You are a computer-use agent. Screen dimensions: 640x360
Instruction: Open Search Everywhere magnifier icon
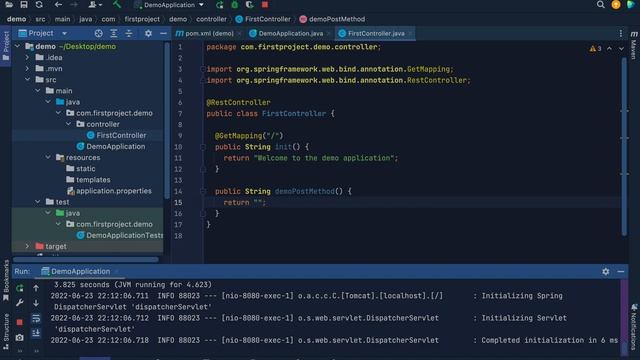pos(600,5)
